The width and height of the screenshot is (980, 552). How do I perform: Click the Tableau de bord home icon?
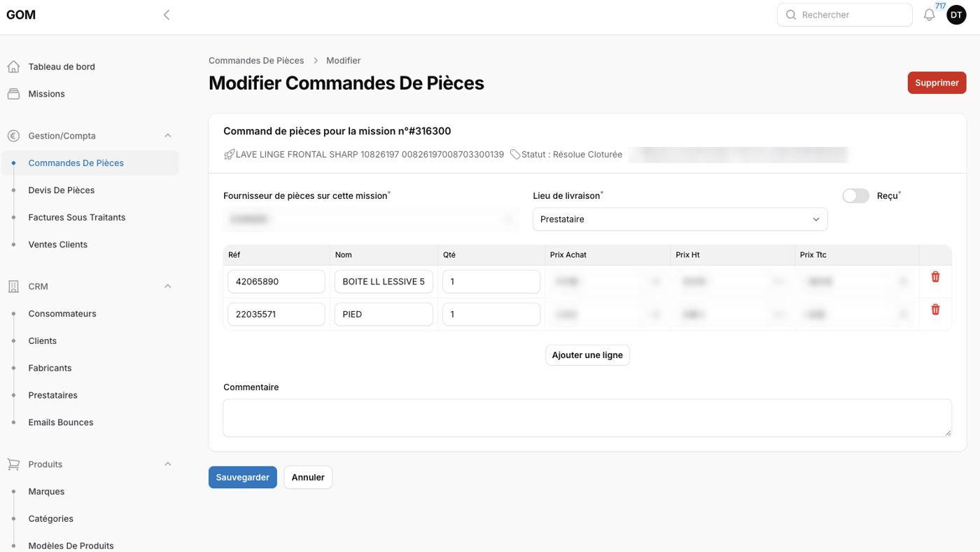point(13,67)
